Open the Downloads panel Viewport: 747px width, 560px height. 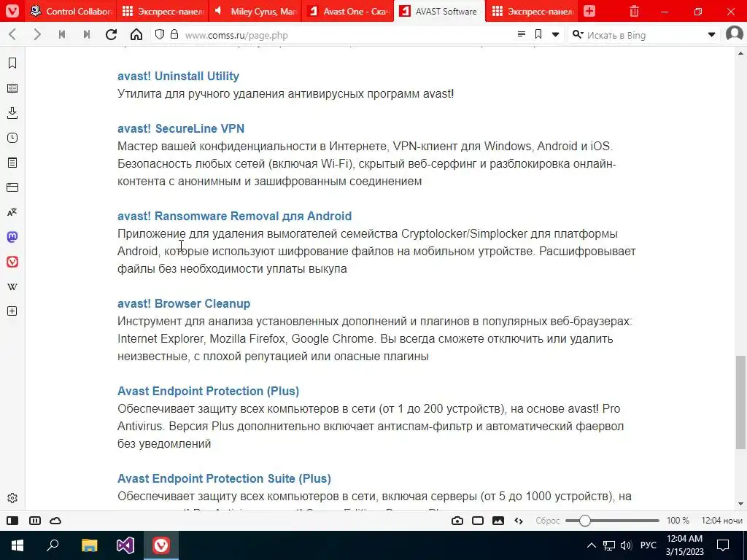12,113
